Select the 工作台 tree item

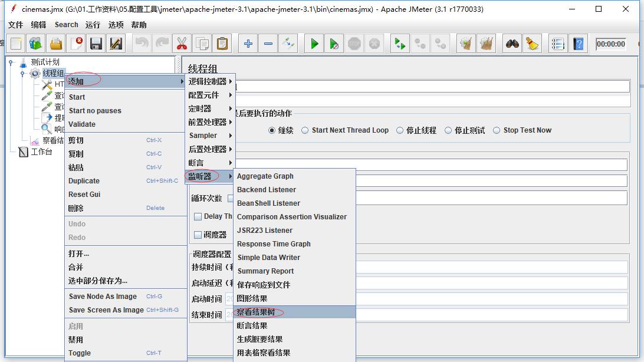pyautogui.click(x=41, y=152)
